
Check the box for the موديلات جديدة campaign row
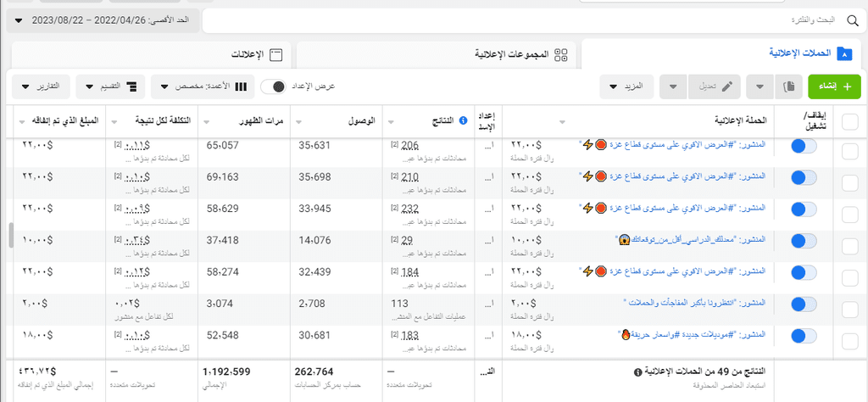849,341
